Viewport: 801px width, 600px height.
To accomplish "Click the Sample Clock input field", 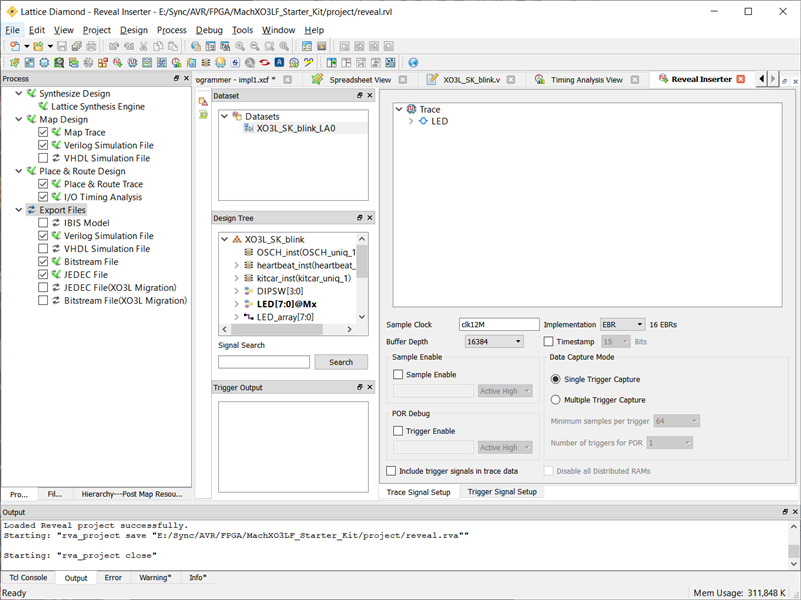I will tap(498, 325).
